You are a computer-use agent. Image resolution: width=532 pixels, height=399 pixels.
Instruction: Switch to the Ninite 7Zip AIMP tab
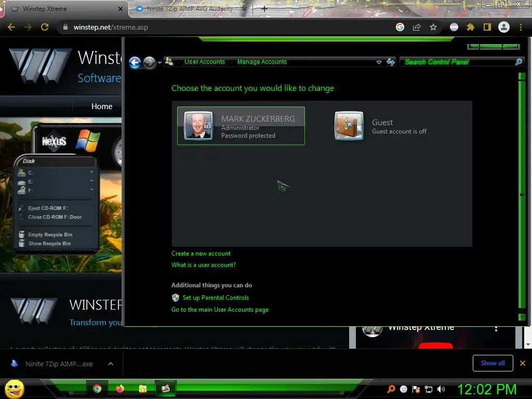pyautogui.click(x=189, y=9)
